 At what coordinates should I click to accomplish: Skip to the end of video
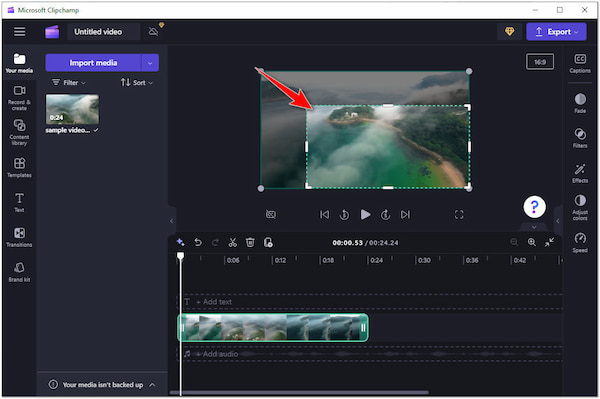[x=405, y=215]
